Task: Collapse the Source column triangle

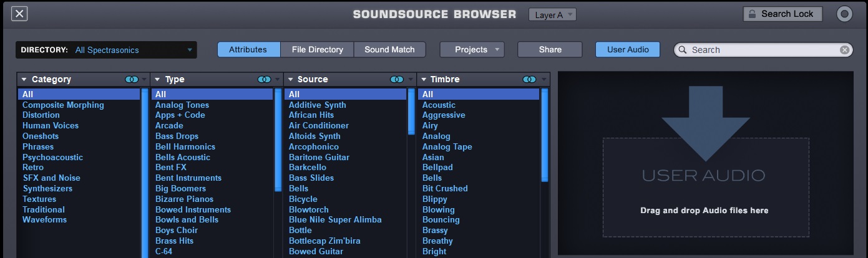Action: point(290,79)
